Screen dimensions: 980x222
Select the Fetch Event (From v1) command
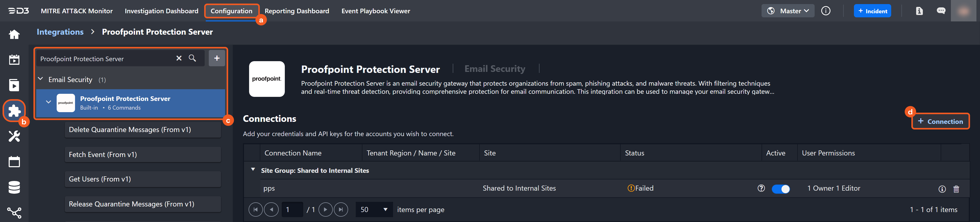click(x=143, y=154)
